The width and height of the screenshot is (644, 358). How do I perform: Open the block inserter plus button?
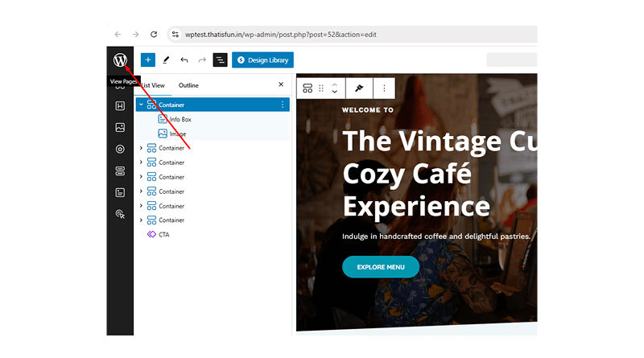(147, 60)
